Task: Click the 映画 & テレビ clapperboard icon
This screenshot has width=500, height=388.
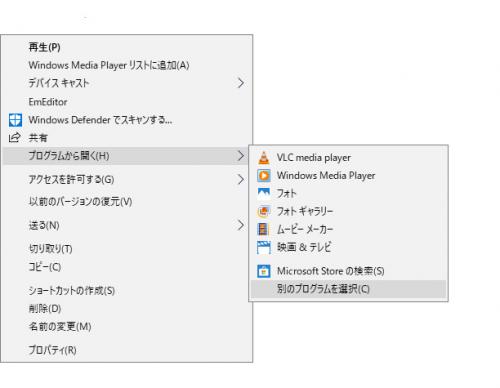Action: coord(264,247)
